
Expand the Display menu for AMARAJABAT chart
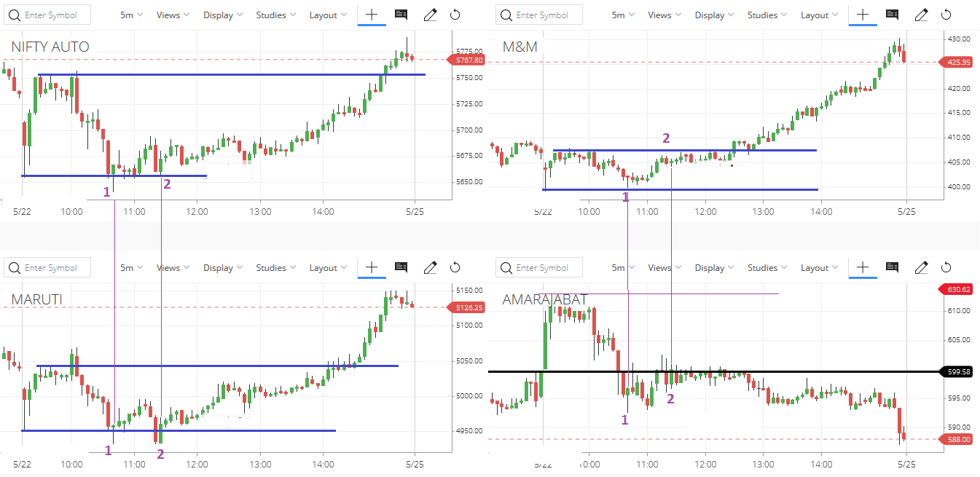coord(715,267)
